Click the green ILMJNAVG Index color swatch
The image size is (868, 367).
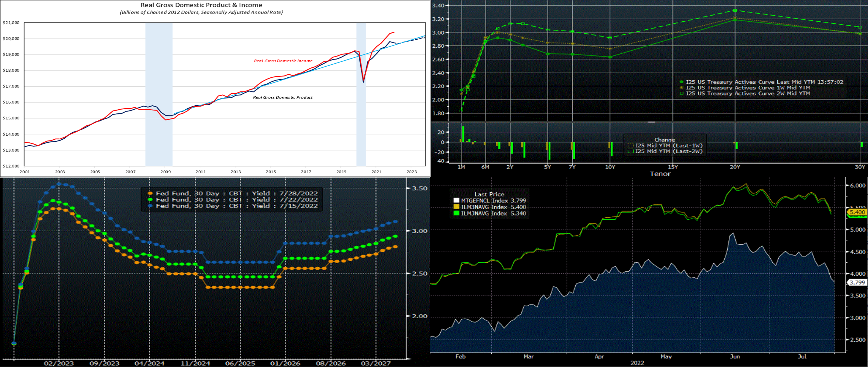[457, 213]
